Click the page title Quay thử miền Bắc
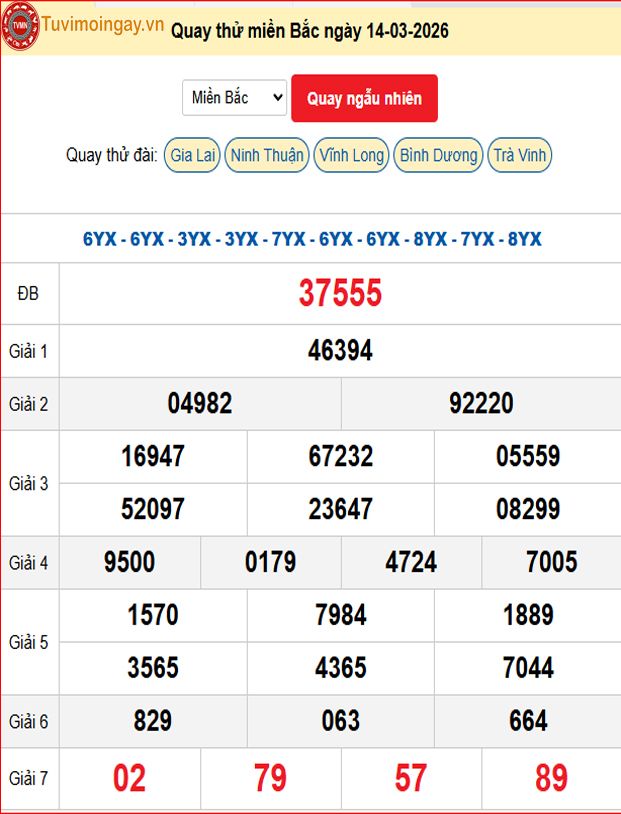Image resolution: width=621 pixels, height=814 pixels. click(310, 31)
